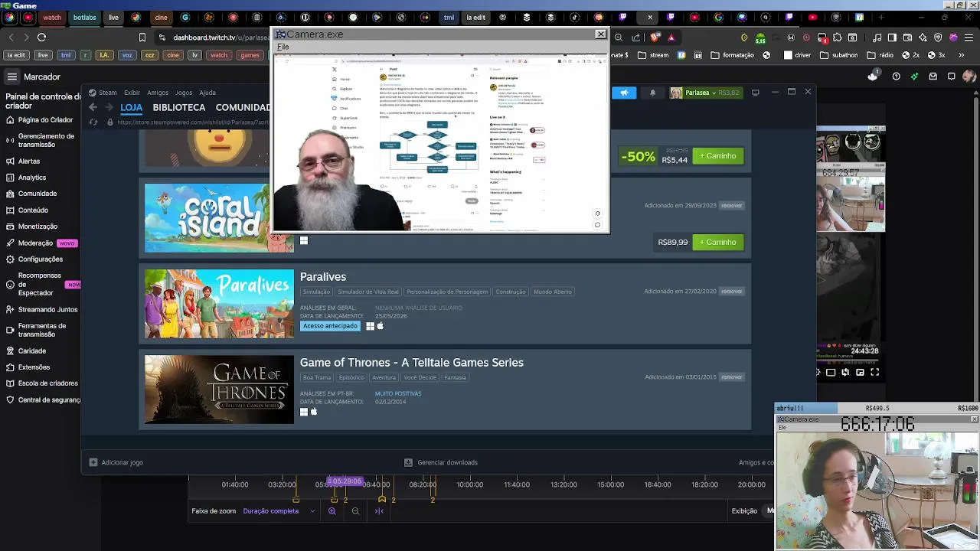Image resolution: width=980 pixels, height=551 pixels.
Task: Click the Paralives game thumbnail
Action: click(x=219, y=304)
